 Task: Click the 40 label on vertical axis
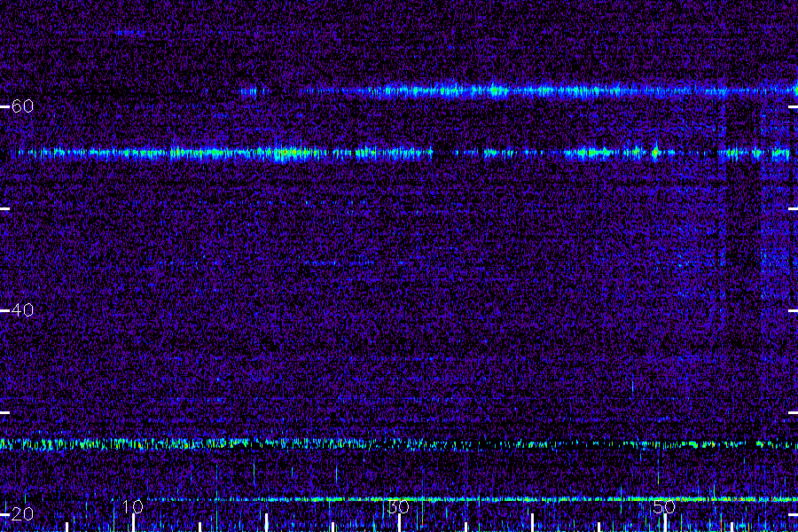coord(22,310)
